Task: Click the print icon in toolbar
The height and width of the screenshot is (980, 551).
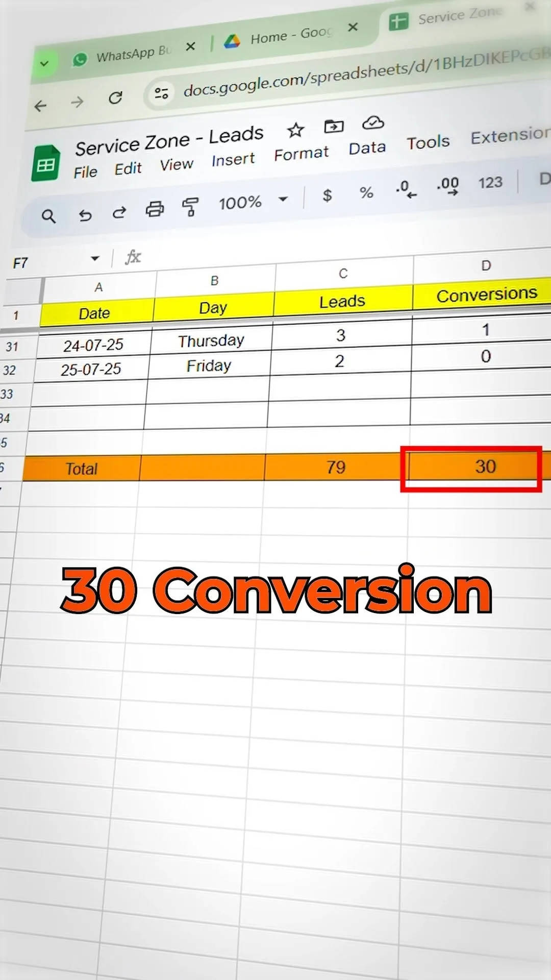Action: click(155, 209)
